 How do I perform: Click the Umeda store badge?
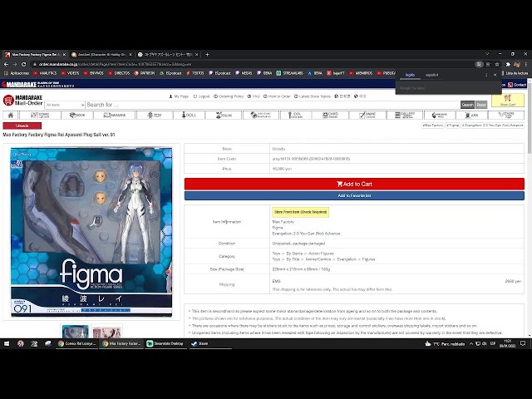[x=22, y=126]
